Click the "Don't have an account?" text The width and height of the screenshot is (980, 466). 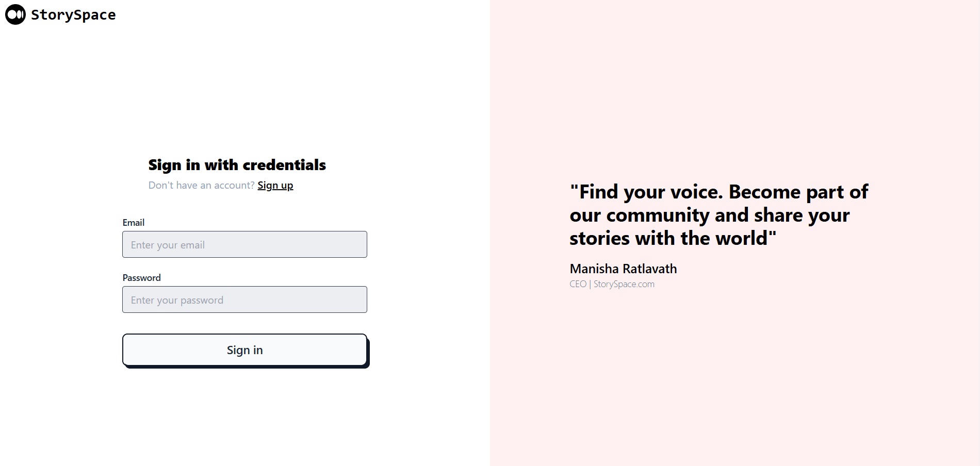pyautogui.click(x=201, y=186)
